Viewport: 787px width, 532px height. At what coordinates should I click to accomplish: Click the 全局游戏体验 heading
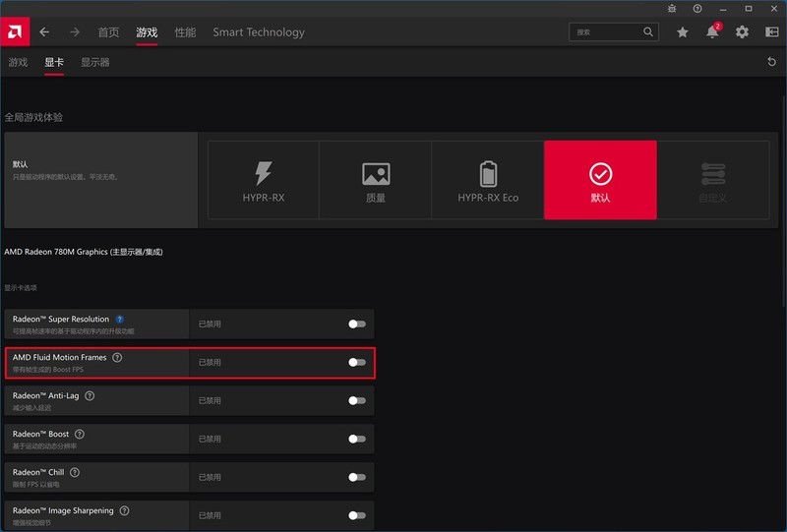point(33,117)
